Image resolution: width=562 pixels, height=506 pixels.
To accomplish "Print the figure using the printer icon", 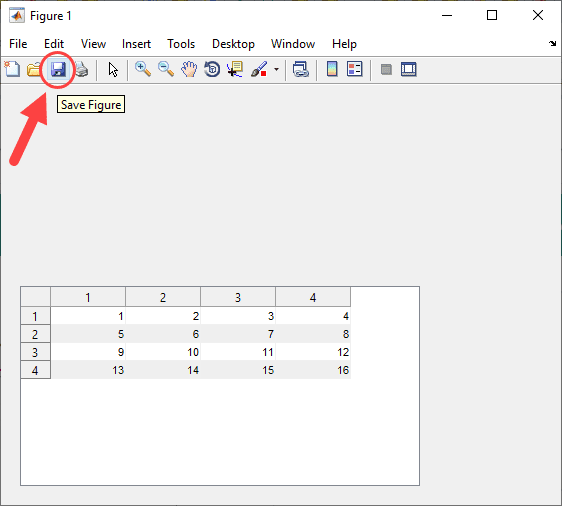I will [82, 69].
